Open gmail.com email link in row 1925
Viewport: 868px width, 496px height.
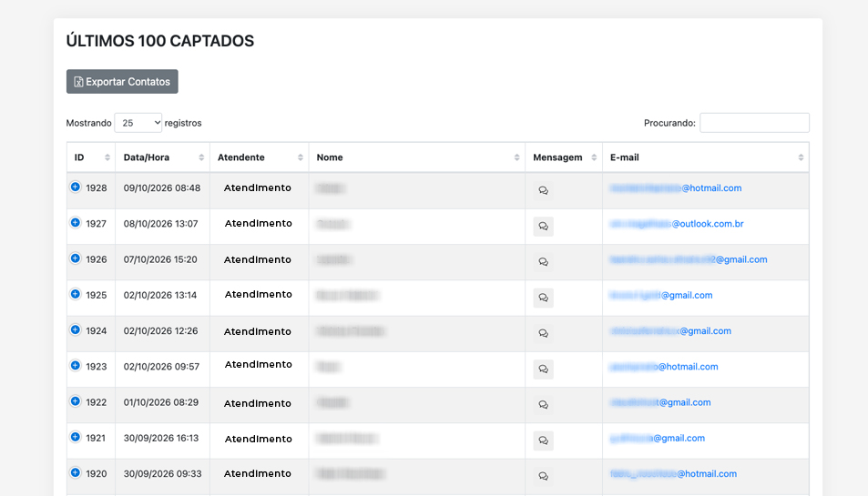point(661,295)
